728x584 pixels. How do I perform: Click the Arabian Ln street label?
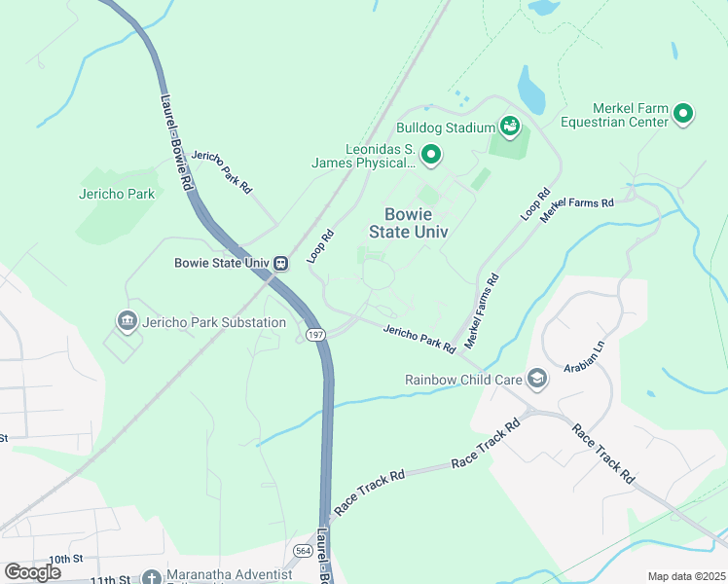[x=585, y=356]
